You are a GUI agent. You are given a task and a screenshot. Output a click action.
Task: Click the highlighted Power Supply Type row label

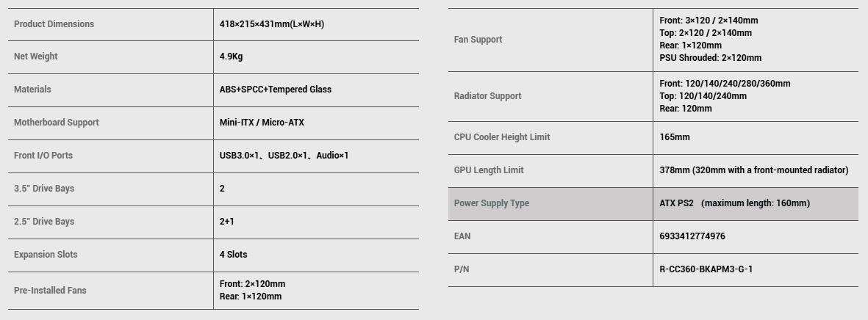(x=491, y=203)
